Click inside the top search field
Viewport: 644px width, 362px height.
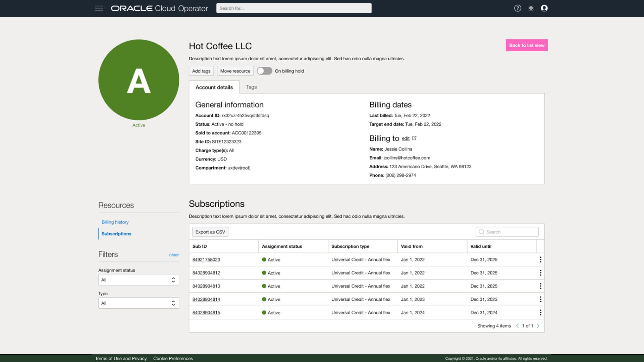point(294,8)
